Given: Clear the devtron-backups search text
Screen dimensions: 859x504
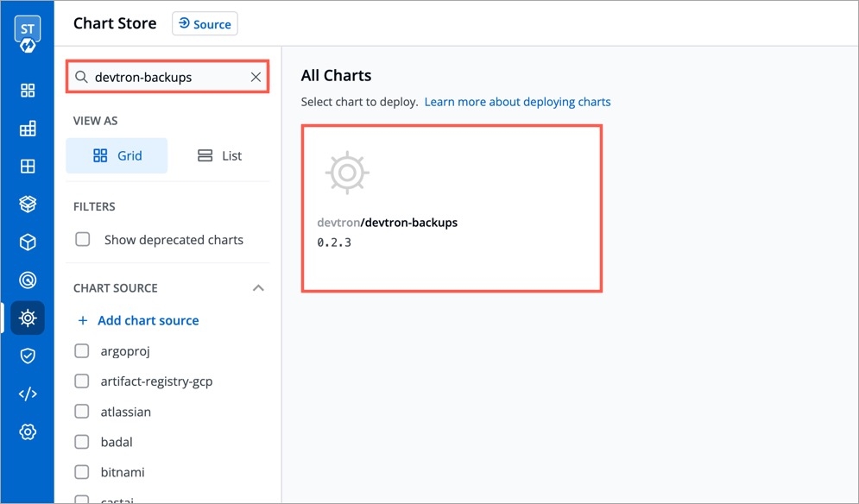Looking at the screenshot, I should [256, 78].
